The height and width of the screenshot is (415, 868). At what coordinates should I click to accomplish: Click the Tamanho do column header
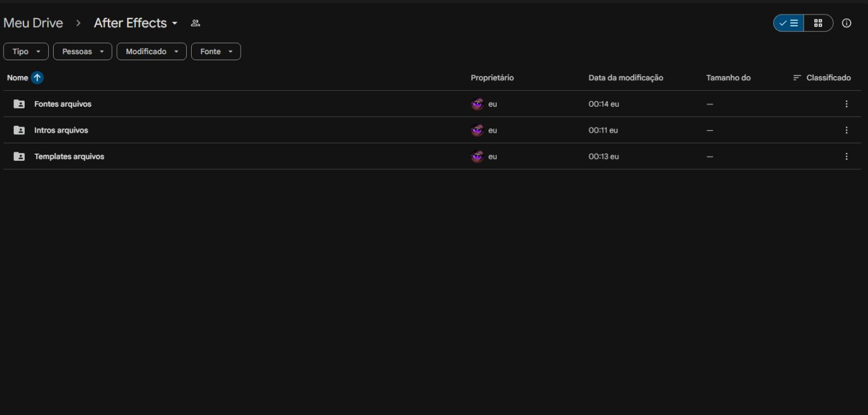pos(728,78)
